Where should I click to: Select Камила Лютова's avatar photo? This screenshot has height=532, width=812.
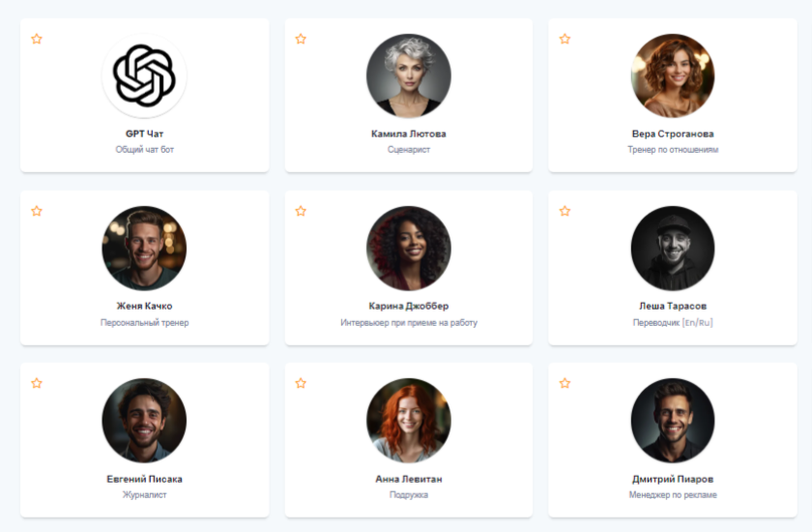[409, 76]
